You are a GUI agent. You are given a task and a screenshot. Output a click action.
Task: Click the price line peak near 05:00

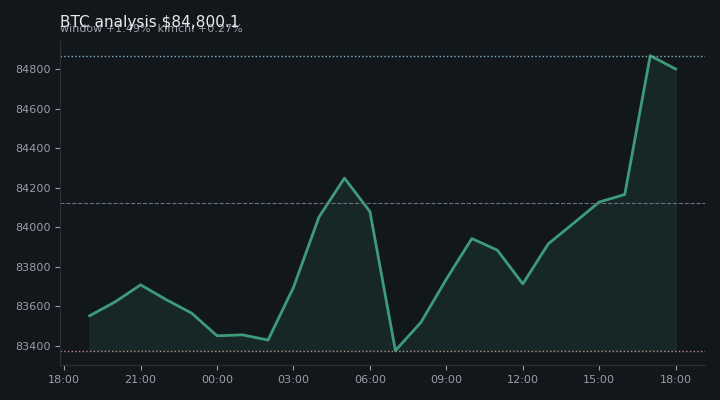[344, 178]
